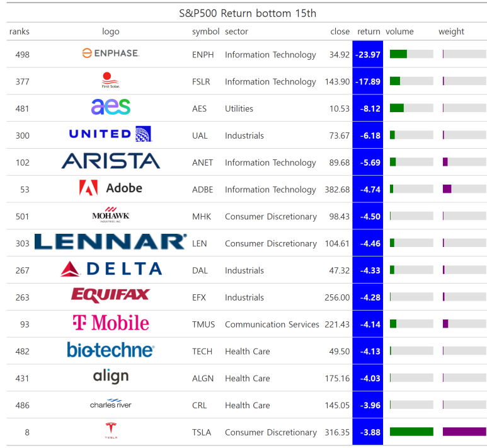487x448 pixels.
Task: Click the First Solar logo
Action: (x=111, y=80)
